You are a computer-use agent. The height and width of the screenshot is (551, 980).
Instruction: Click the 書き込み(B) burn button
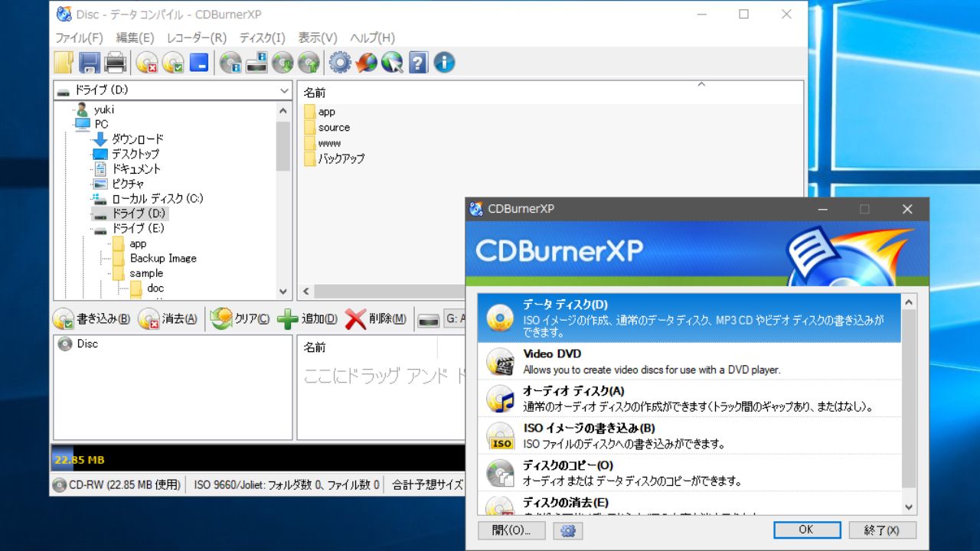[x=92, y=319]
